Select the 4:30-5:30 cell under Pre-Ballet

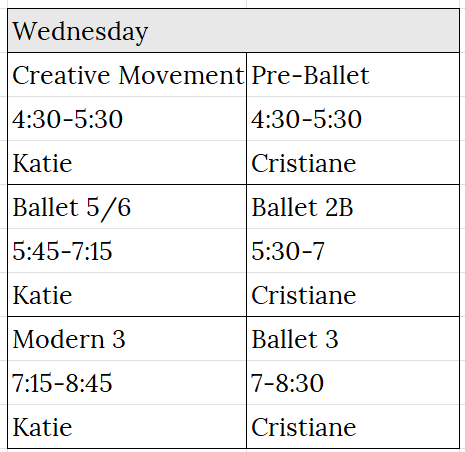(x=353, y=119)
